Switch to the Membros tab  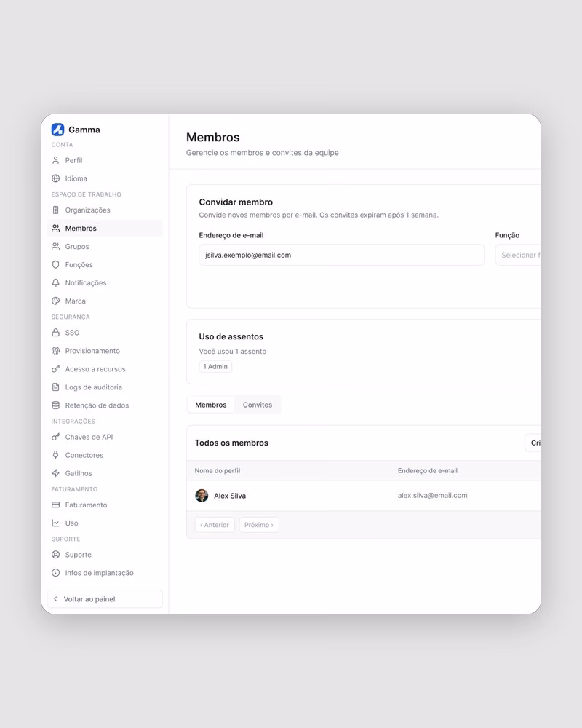click(x=211, y=405)
